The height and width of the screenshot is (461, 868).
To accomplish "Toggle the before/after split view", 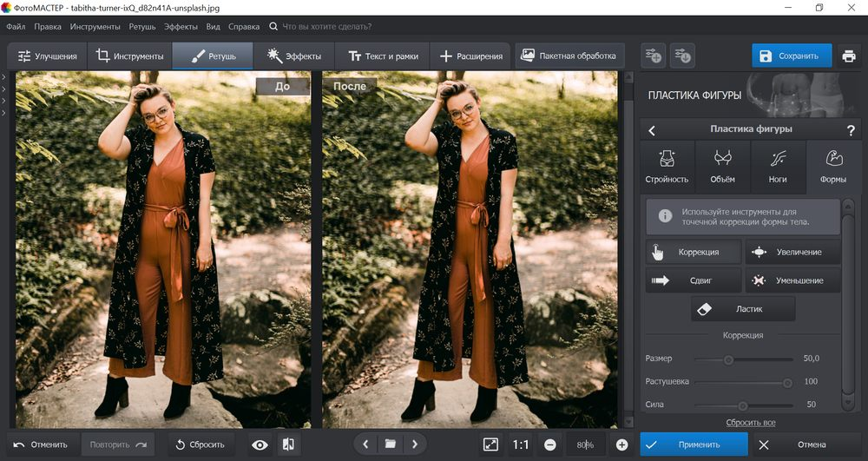I will [x=288, y=445].
